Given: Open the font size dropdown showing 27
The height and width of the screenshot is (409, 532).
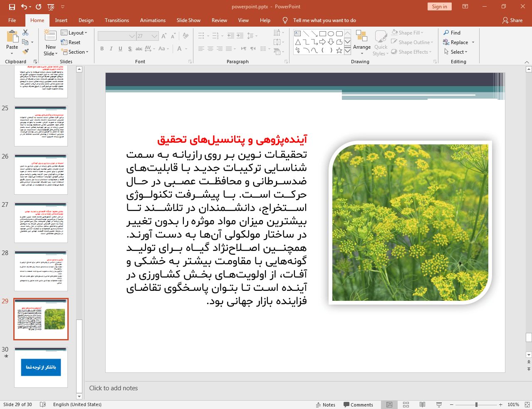Looking at the screenshot, I should click(x=155, y=36).
